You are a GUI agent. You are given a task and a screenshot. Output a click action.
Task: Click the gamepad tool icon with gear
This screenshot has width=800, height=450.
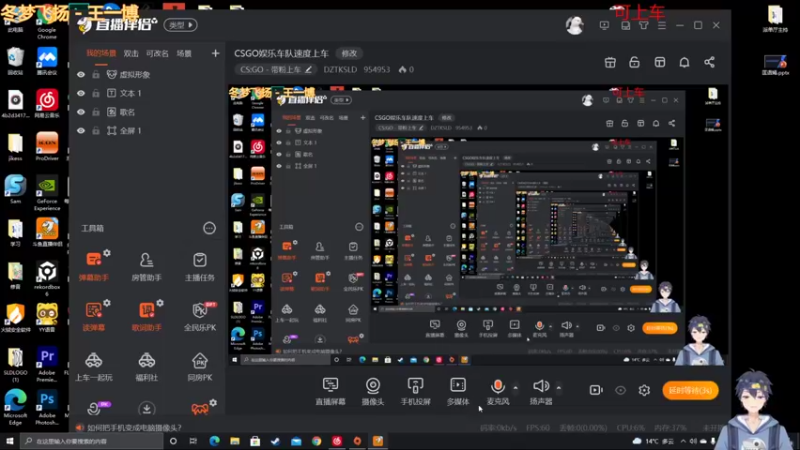click(x=203, y=407)
